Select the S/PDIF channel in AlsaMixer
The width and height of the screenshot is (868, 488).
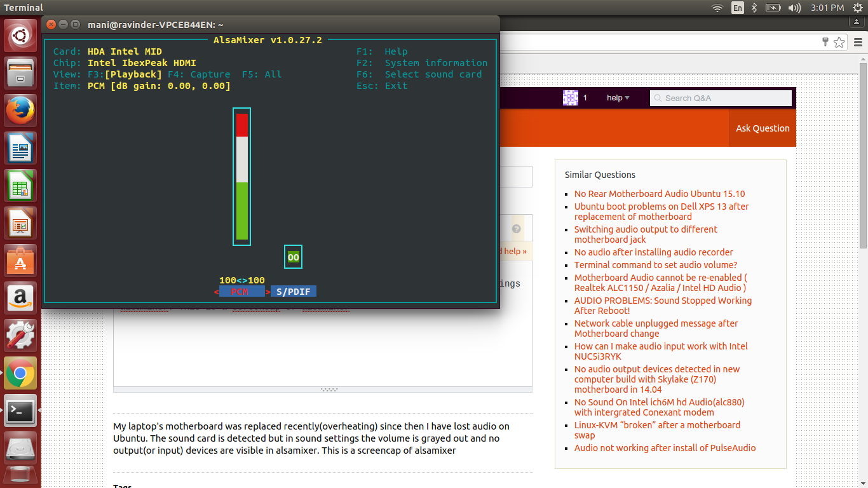pos(294,292)
